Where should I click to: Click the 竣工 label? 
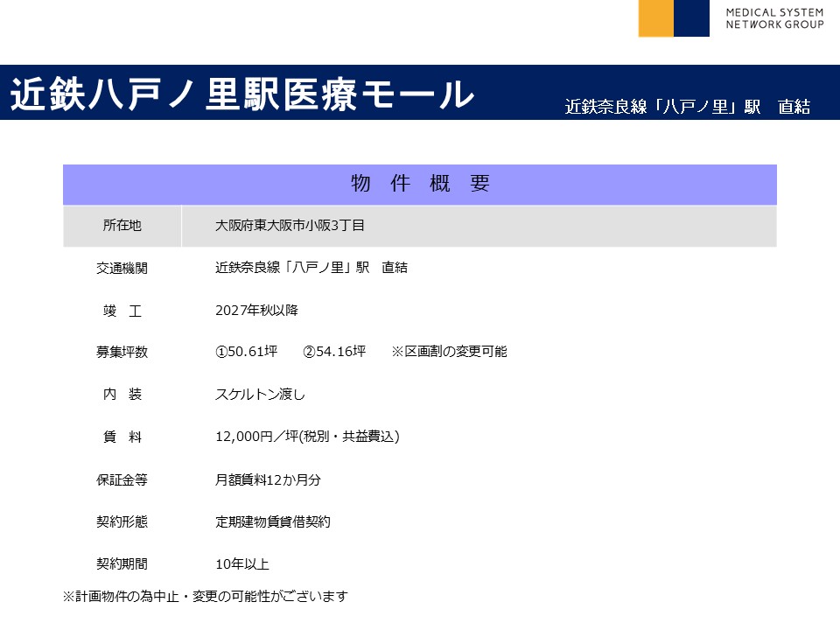coord(122,311)
